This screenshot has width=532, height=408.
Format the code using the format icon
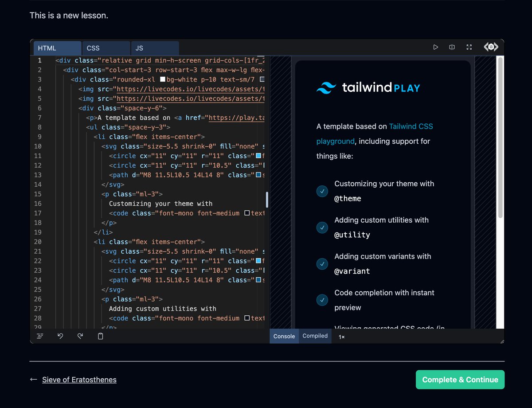[x=40, y=336]
